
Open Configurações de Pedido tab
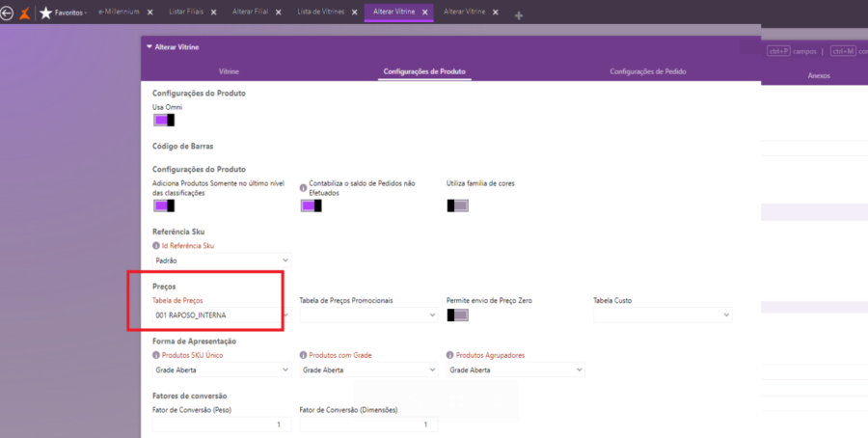(x=648, y=71)
